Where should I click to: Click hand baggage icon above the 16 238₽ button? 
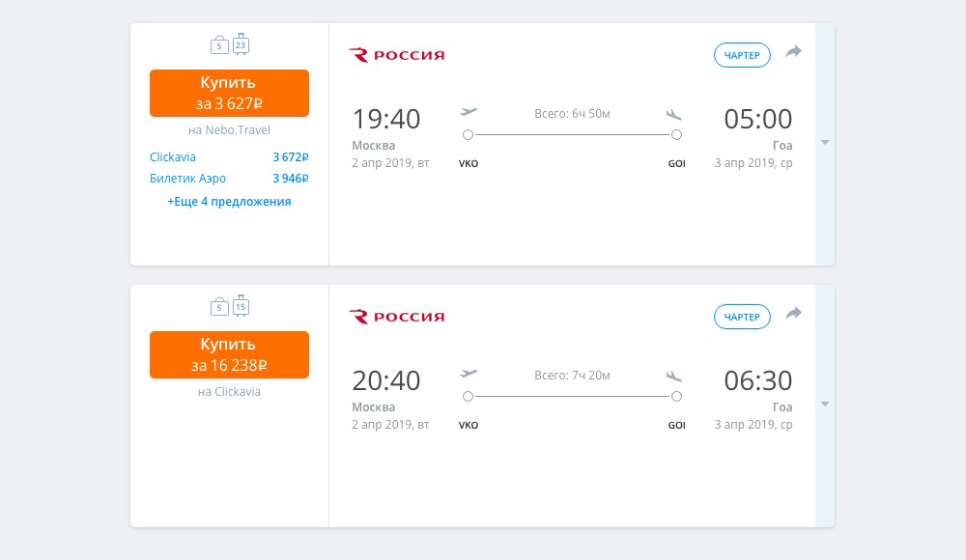(x=219, y=306)
